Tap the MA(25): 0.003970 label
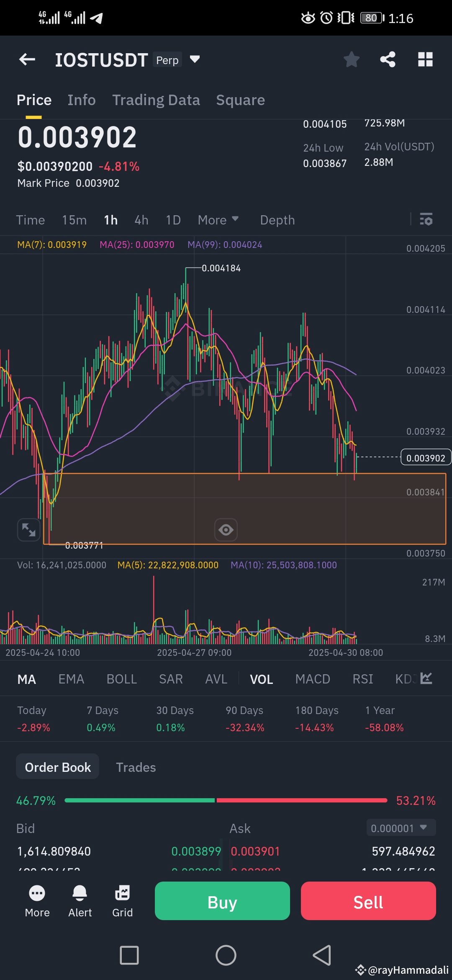 click(x=137, y=245)
